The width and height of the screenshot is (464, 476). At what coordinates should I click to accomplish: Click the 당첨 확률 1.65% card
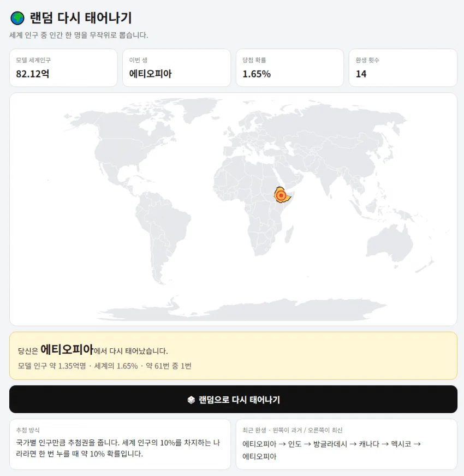click(290, 68)
